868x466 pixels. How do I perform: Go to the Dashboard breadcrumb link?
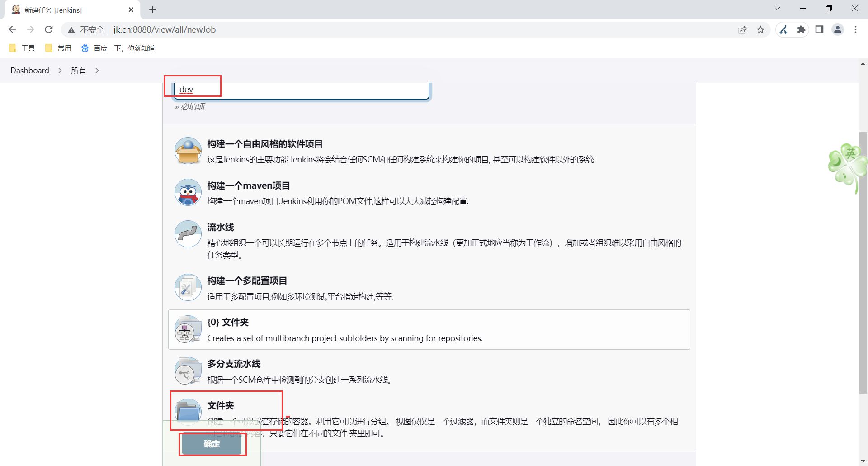click(30, 71)
